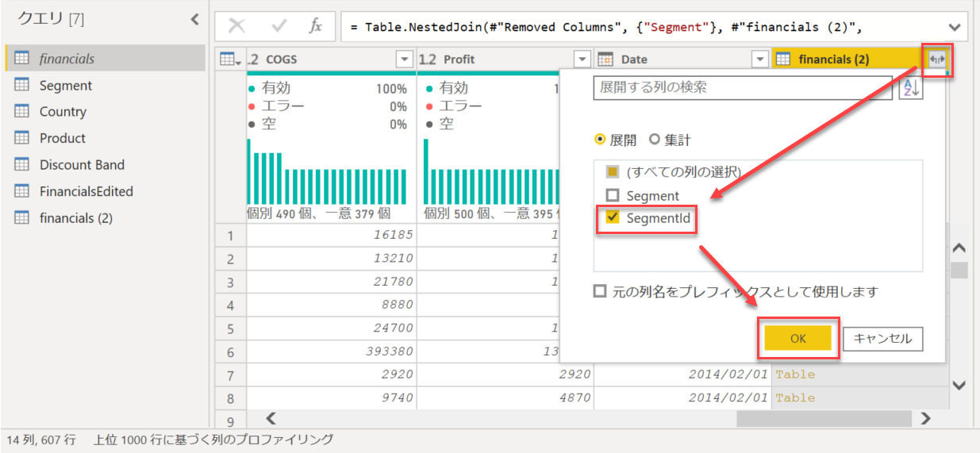Open the Date column filter dropdown

[760, 60]
